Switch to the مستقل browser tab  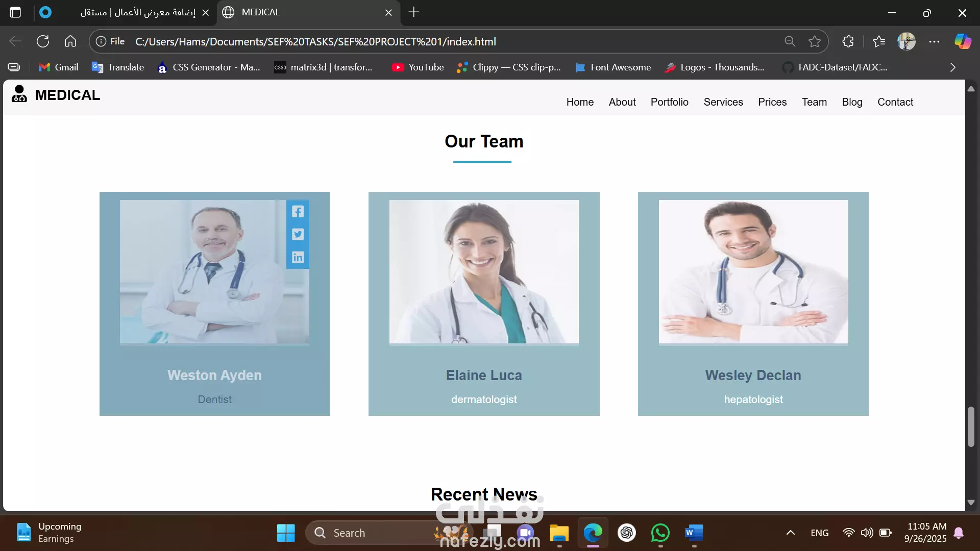coord(138,12)
